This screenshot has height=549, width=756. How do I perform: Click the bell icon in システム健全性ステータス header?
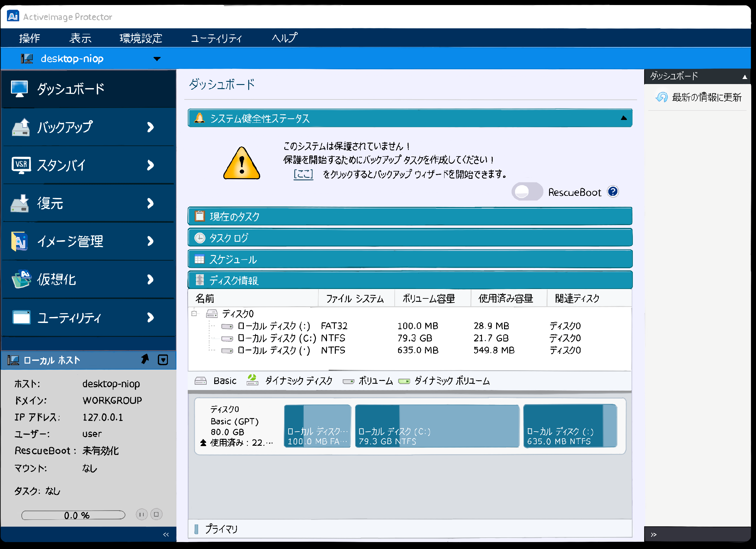tap(199, 118)
